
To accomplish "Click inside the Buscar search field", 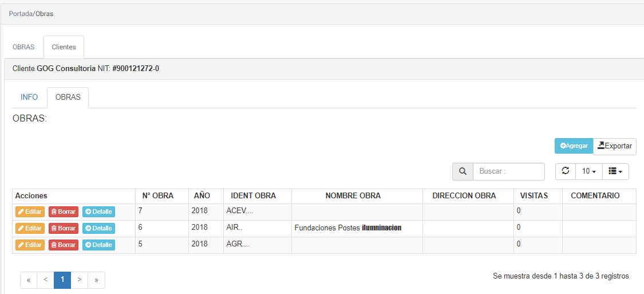I will [508, 171].
